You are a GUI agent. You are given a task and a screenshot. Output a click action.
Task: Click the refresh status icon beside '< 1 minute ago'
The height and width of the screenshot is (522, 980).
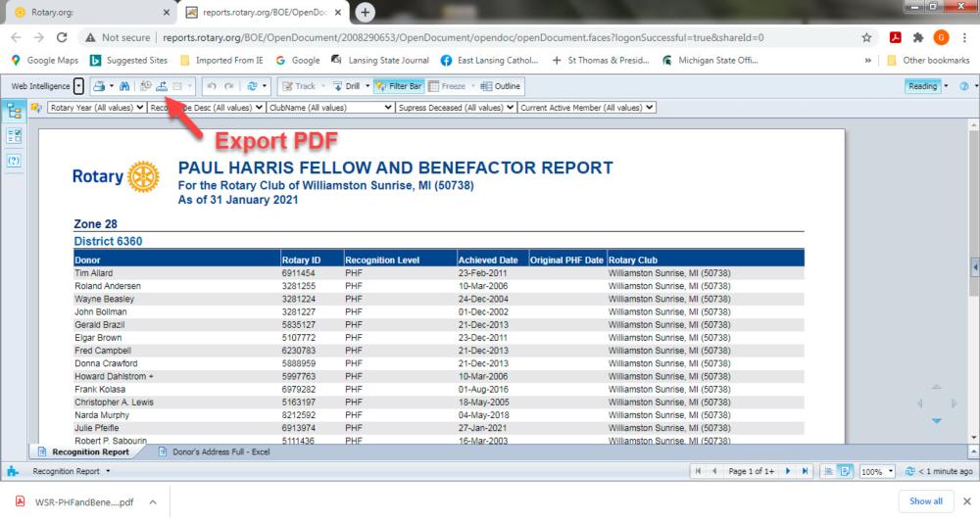(910, 471)
